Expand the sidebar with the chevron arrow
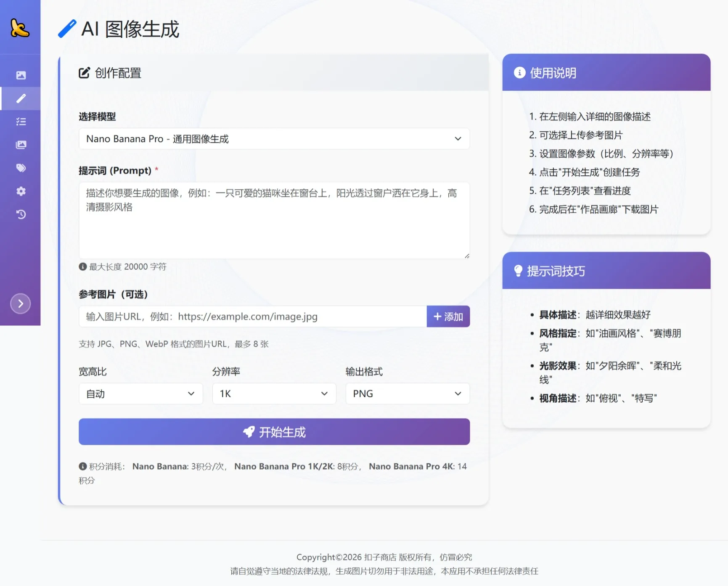728x586 pixels. 21,304
